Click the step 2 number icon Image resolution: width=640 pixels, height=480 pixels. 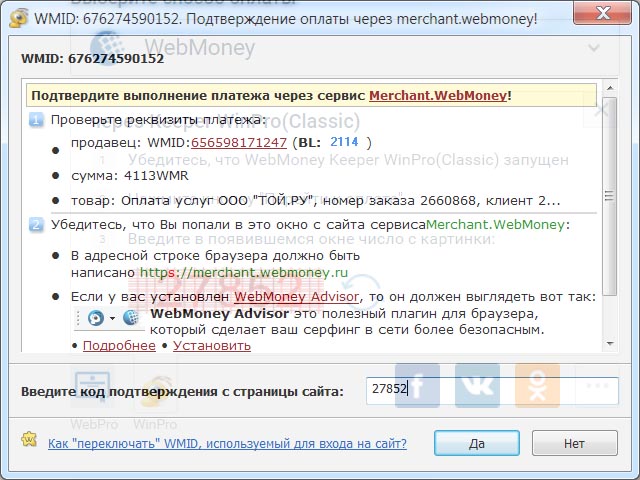click(x=36, y=225)
